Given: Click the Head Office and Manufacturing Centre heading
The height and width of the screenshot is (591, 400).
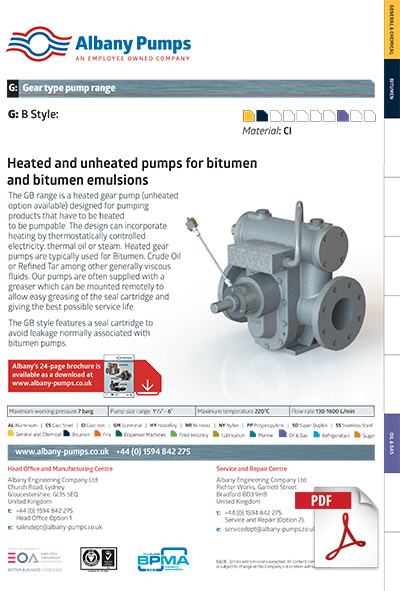Looking at the screenshot, I should click(60, 469).
